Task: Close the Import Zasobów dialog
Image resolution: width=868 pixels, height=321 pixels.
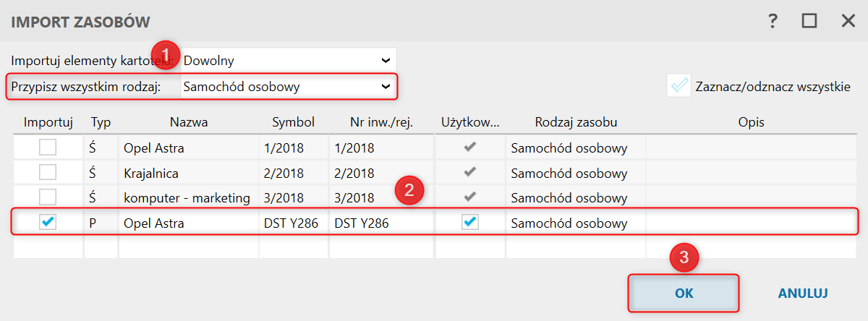Action: pyautogui.click(x=848, y=21)
